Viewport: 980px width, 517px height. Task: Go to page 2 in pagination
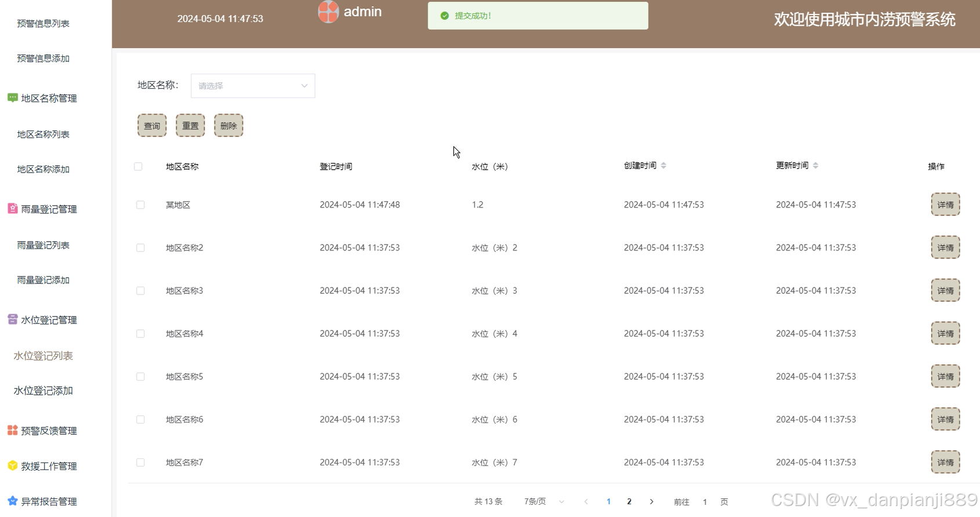[629, 501]
